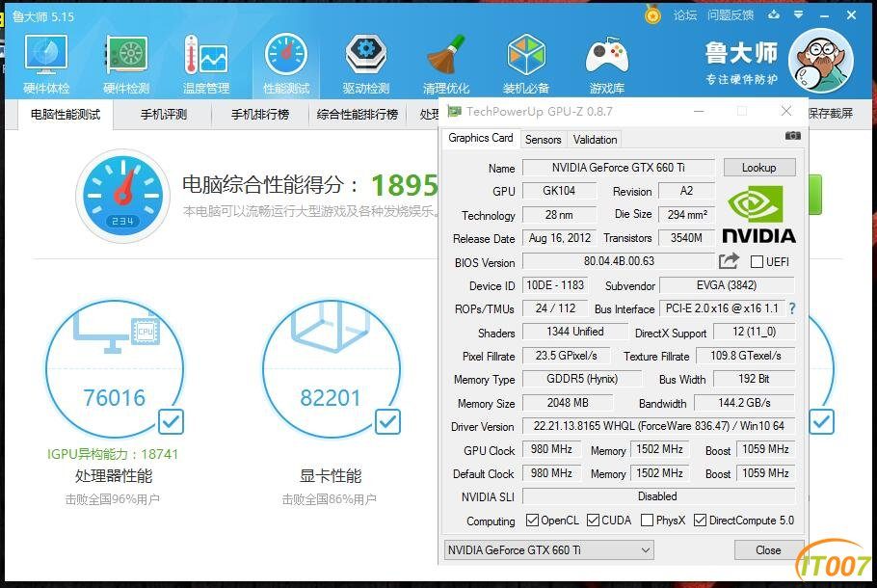Viewport: 877px width, 588px height.
Task: Toggle the DirectCompute 5.0 checkbox
Action: 700,521
